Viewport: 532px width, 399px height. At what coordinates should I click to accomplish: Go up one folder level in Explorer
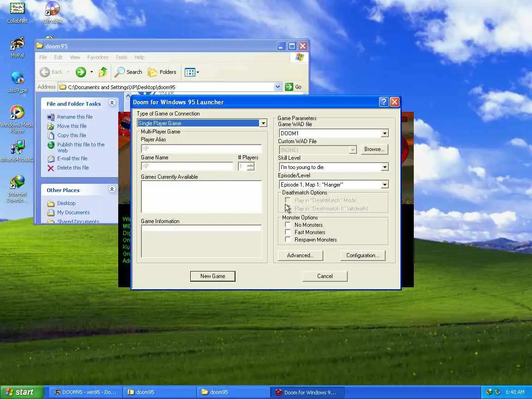point(103,72)
